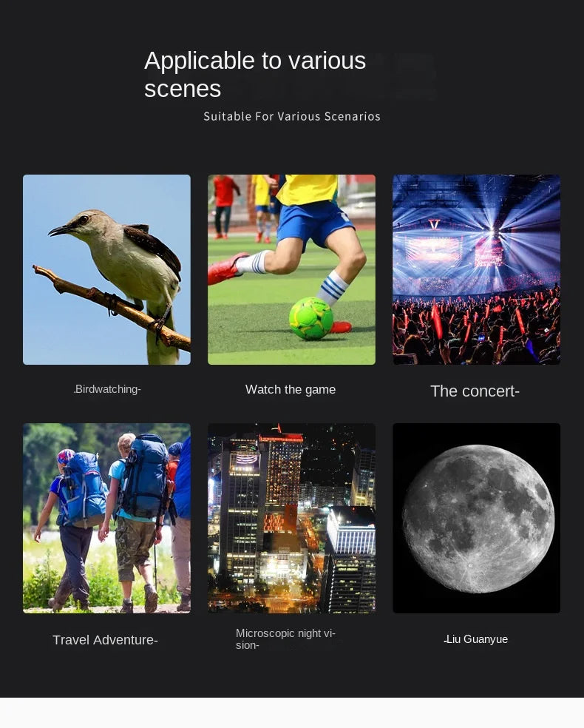Select the full moon photograph
Screen dimensions: 584x728
(476, 518)
